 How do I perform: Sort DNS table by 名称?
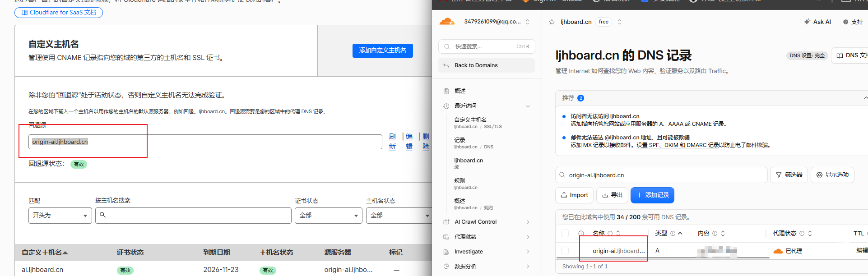tap(618, 233)
